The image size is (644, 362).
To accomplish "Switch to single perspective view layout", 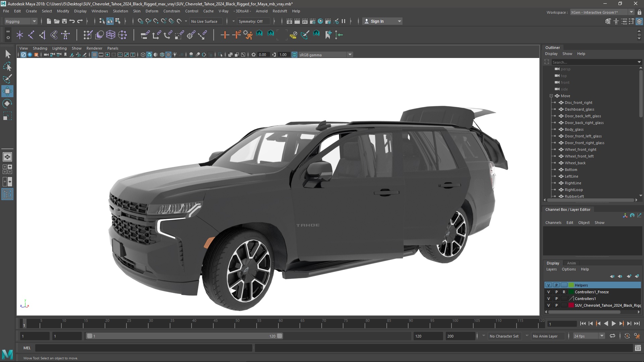I will (7, 157).
